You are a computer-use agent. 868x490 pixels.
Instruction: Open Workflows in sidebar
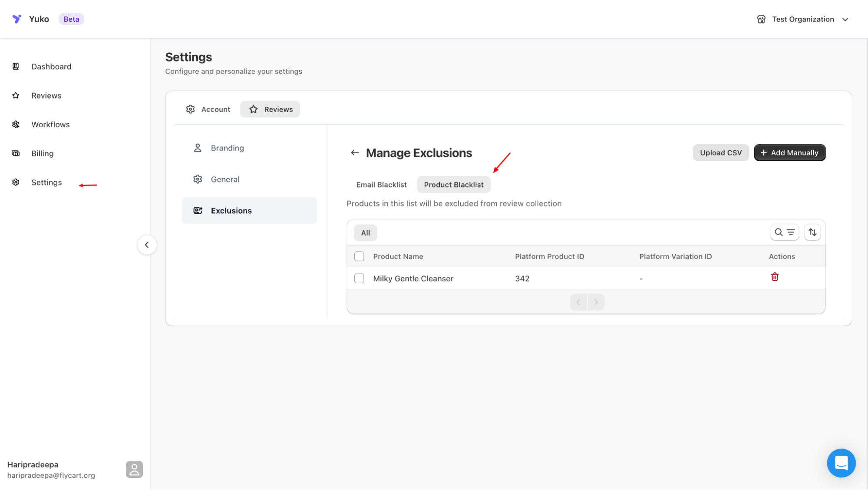coord(50,125)
